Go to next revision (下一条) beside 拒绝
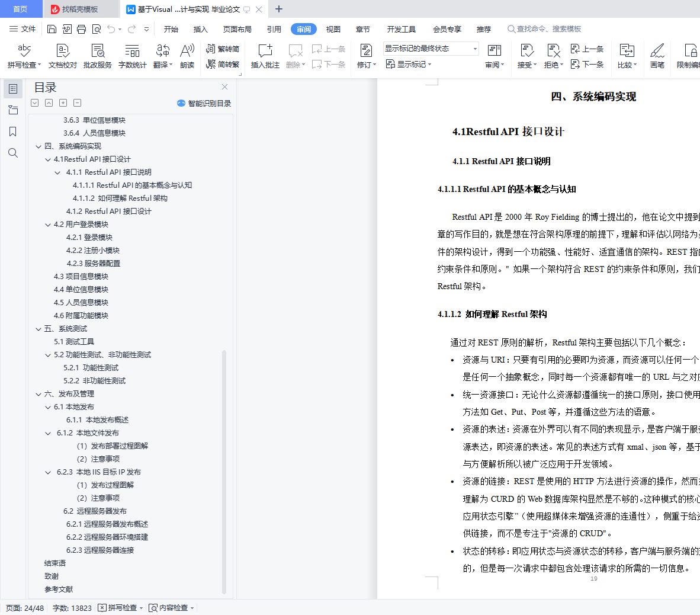Screen dimensions: 700x615 587,65
